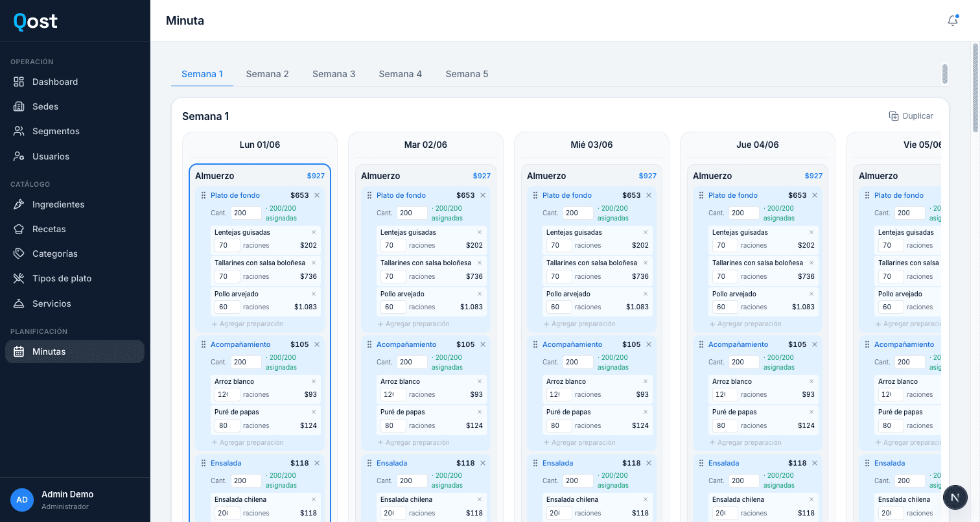Focus the Arroz blanco rations field on Thursday
The image size is (980, 522).
(725, 395)
